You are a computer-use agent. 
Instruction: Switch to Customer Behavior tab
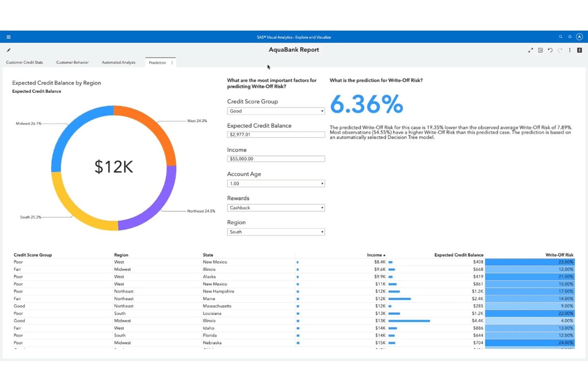click(x=72, y=62)
